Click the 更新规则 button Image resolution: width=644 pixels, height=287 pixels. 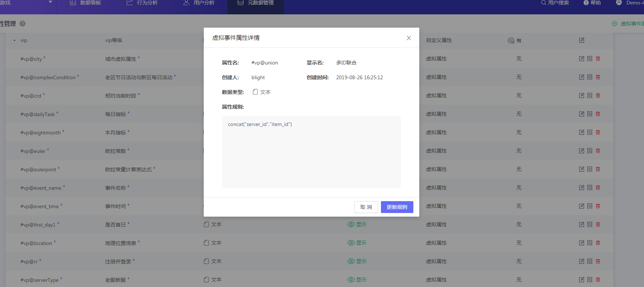click(x=397, y=207)
